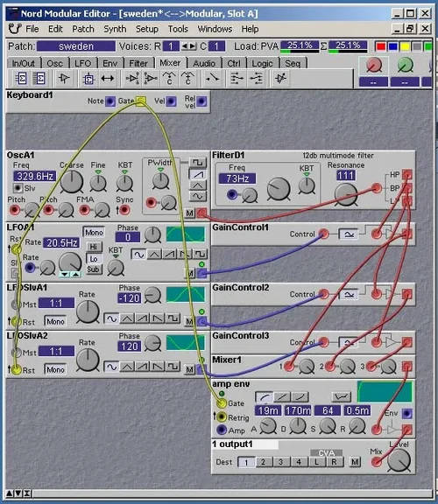The image size is (438, 504).
Task: Switch to the Seq module tab
Action: (293, 63)
